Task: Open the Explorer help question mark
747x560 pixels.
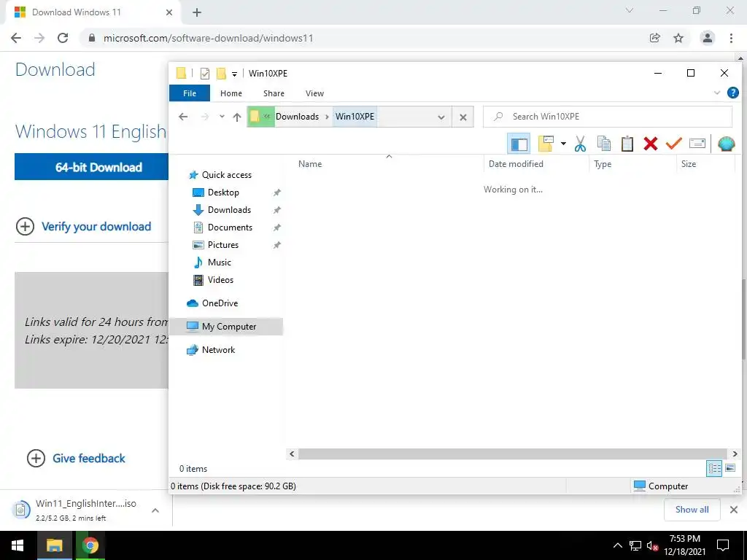Action: coord(732,93)
